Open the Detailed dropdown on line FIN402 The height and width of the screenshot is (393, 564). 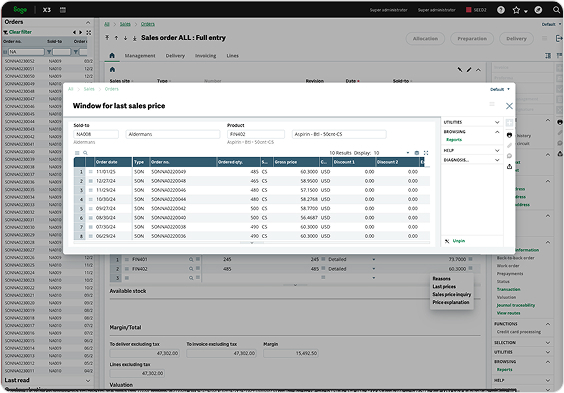[373, 269]
